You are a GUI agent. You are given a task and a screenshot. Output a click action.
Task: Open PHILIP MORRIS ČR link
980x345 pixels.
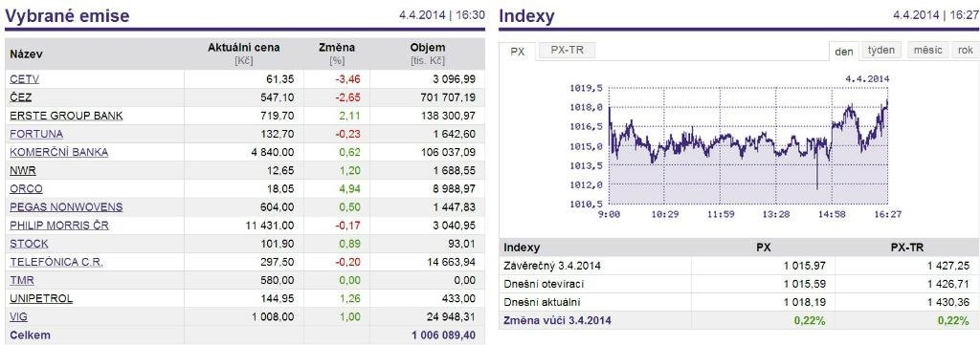click(59, 226)
